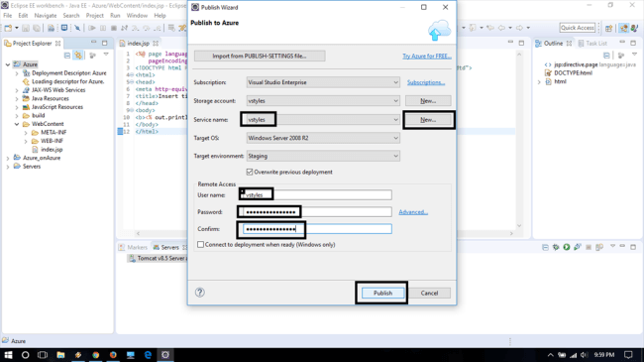Image resolution: width=644 pixels, height=362 pixels.
Task: Open Chrome from taskbar
Action: (96, 355)
